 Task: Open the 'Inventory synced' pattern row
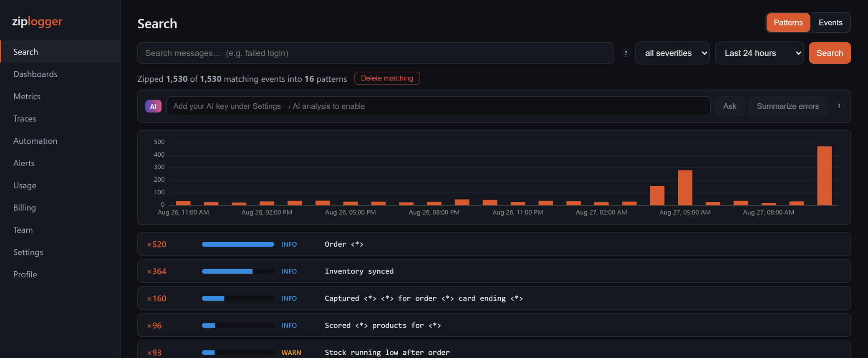494,271
